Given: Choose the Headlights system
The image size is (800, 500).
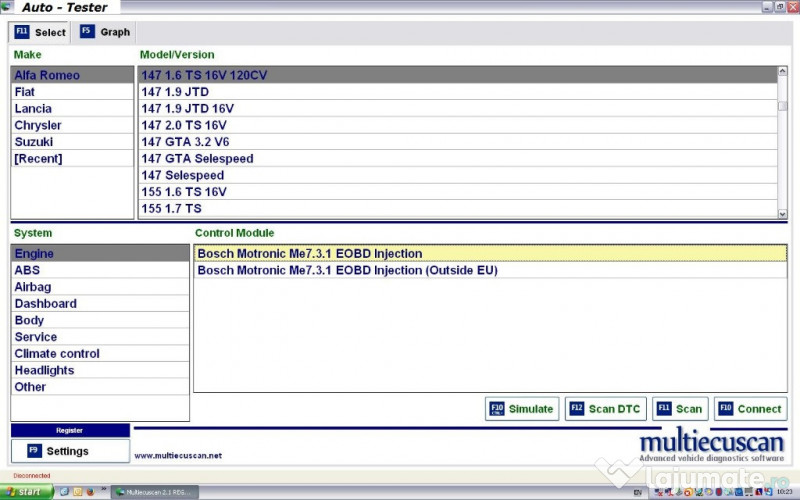Looking at the screenshot, I should pyautogui.click(x=100, y=370).
